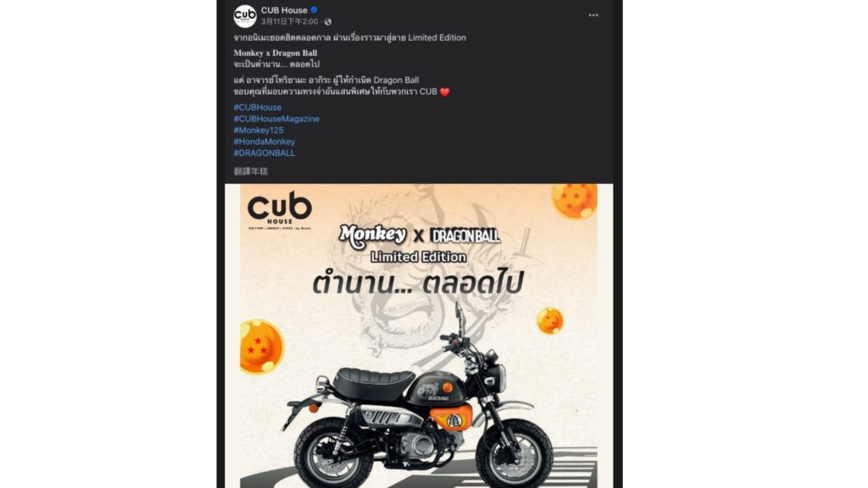Click the red heart emoji in post text
The width and height of the screenshot is (868, 488).
click(x=444, y=91)
